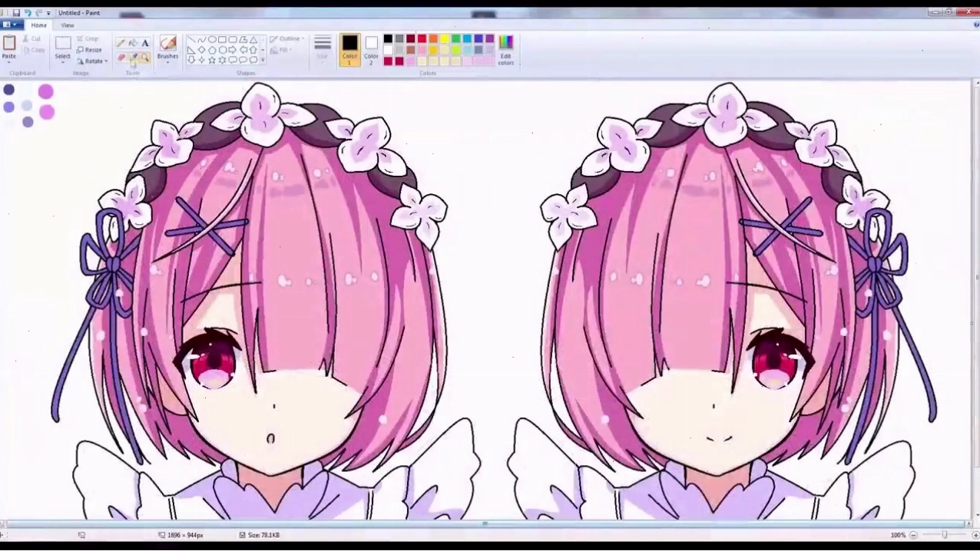
Task: Pick the purple palette swatch
Action: [489, 39]
